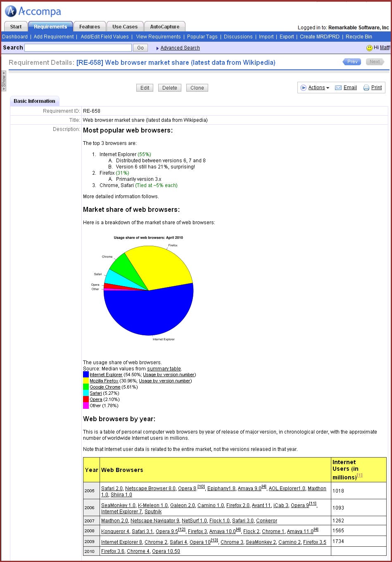392x562 pixels.
Task: Click inside the Search input field
Action: tap(78, 47)
